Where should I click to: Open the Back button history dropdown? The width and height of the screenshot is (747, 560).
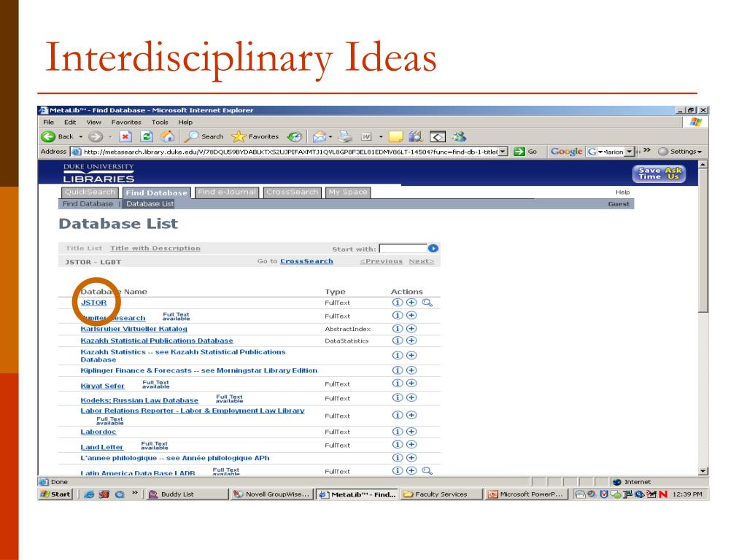81,137
